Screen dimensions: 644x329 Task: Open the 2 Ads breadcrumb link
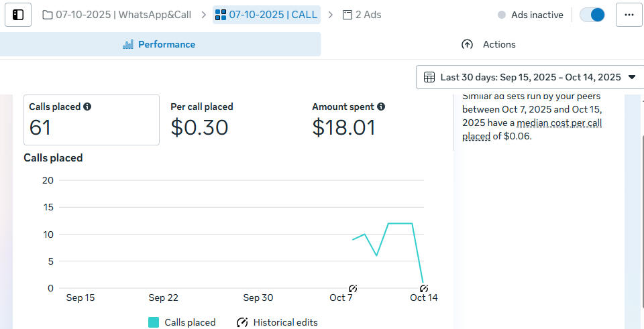(368, 15)
